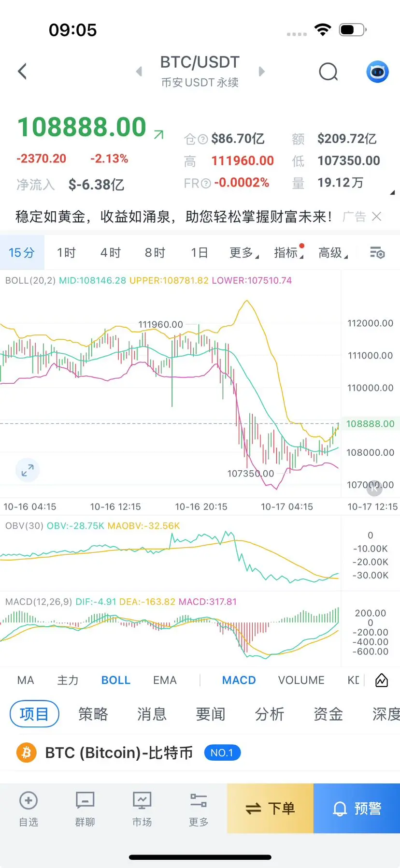Go to next trading pair arrow
Screen dimensions: 400x868
[x=262, y=72]
